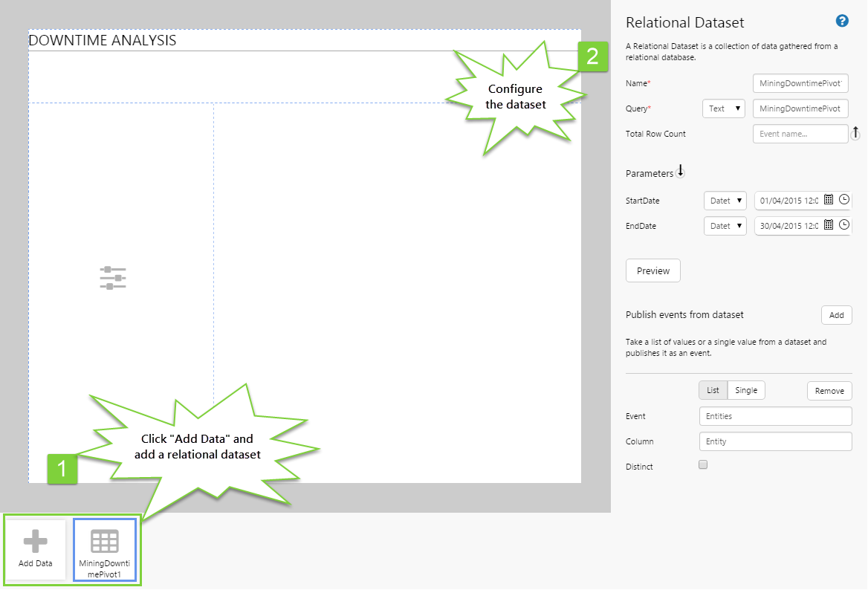The width and height of the screenshot is (868, 590).
Task: Select the List toggle option
Action: [713, 390]
